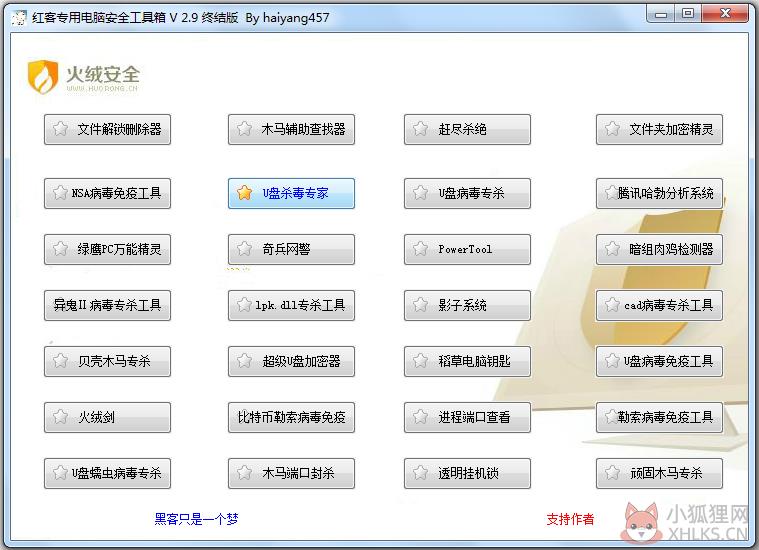759x550 pixels.
Task: Start U盘蠕虫病毒专杀
Action: [x=107, y=474]
